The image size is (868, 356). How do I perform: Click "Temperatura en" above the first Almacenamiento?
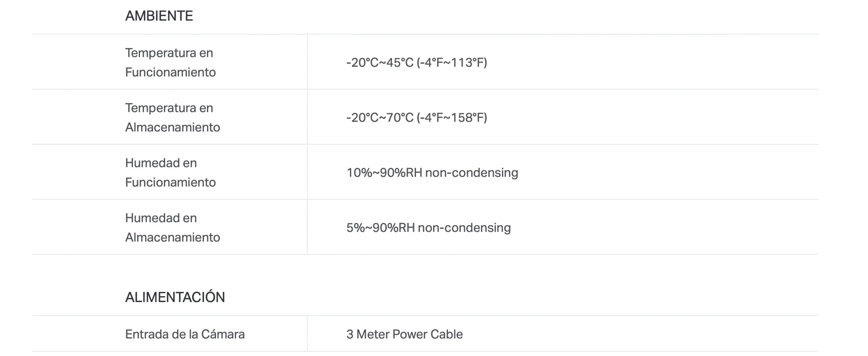(x=169, y=108)
